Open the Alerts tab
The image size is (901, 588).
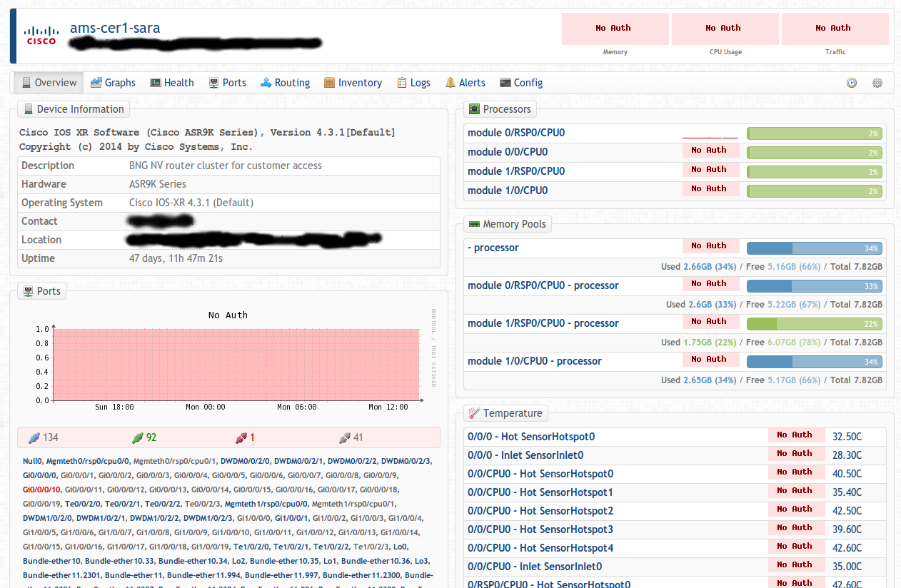pyautogui.click(x=465, y=83)
